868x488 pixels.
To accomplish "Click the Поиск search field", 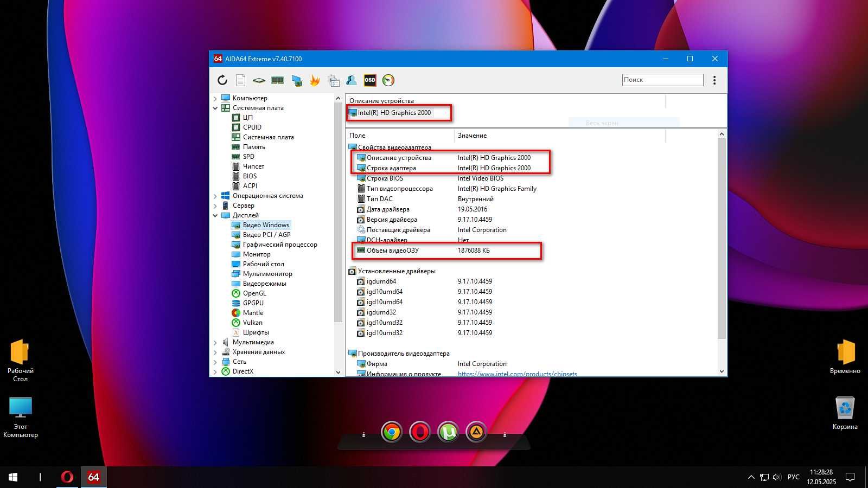I will pos(662,80).
